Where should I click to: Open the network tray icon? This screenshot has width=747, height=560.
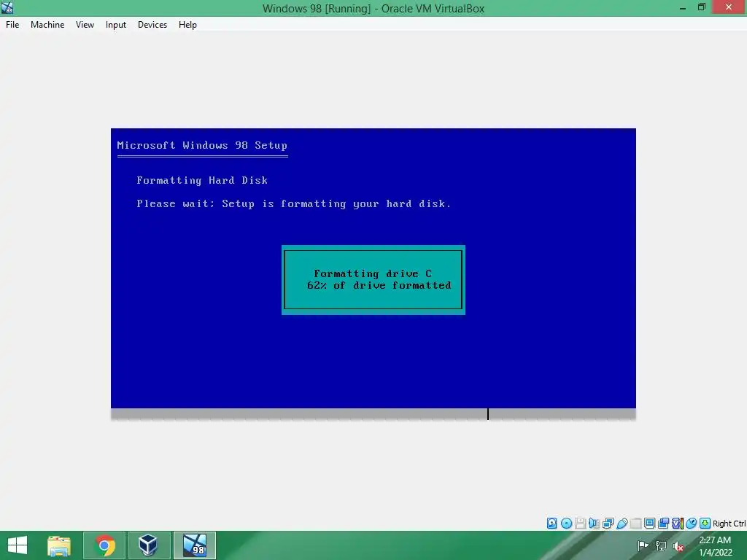tap(661, 545)
